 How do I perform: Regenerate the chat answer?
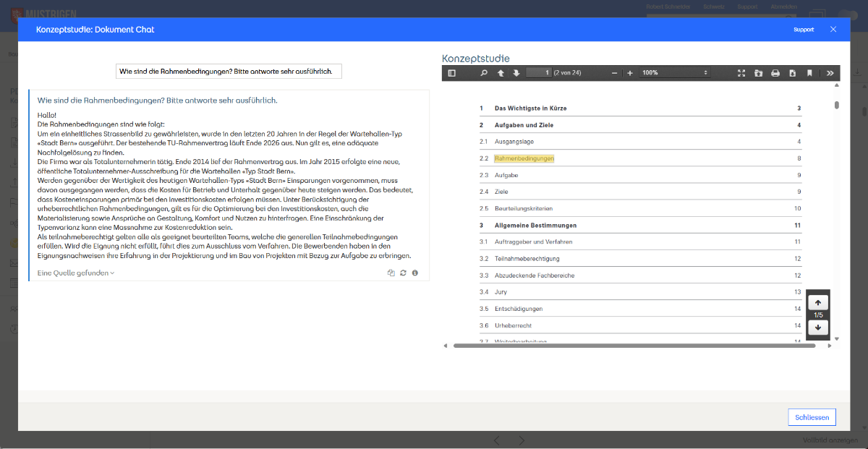tap(403, 273)
